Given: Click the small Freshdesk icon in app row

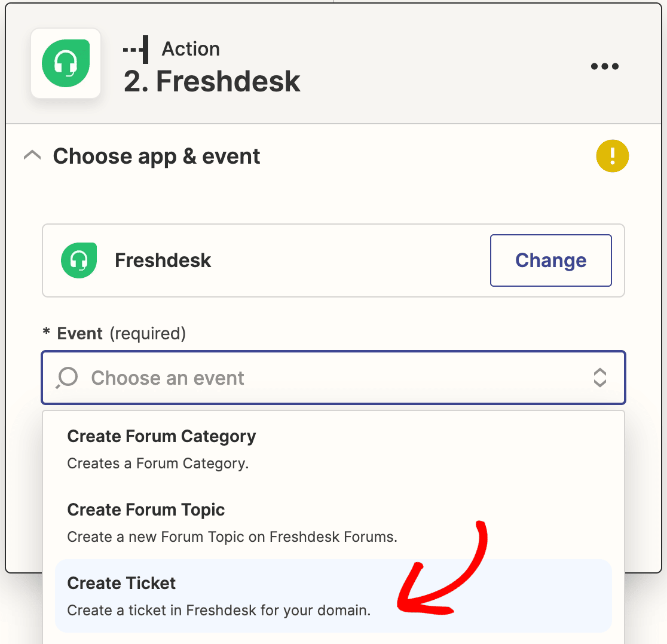Looking at the screenshot, I should [x=79, y=260].
